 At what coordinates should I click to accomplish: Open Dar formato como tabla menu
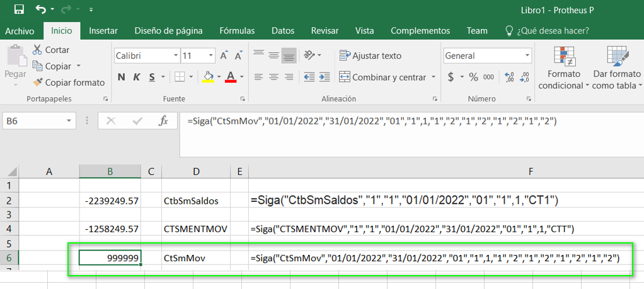point(618,68)
